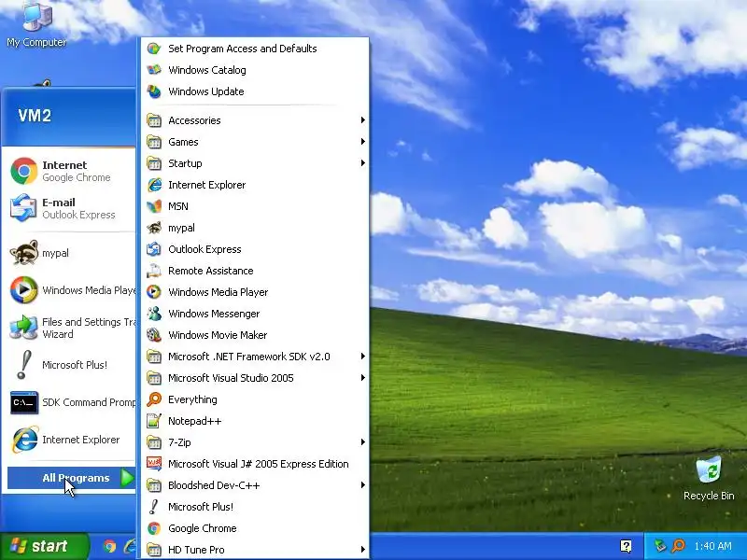Click the SDK Command Prompt text label
The height and width of the screenshot is (560, 747).
[89, 402]
